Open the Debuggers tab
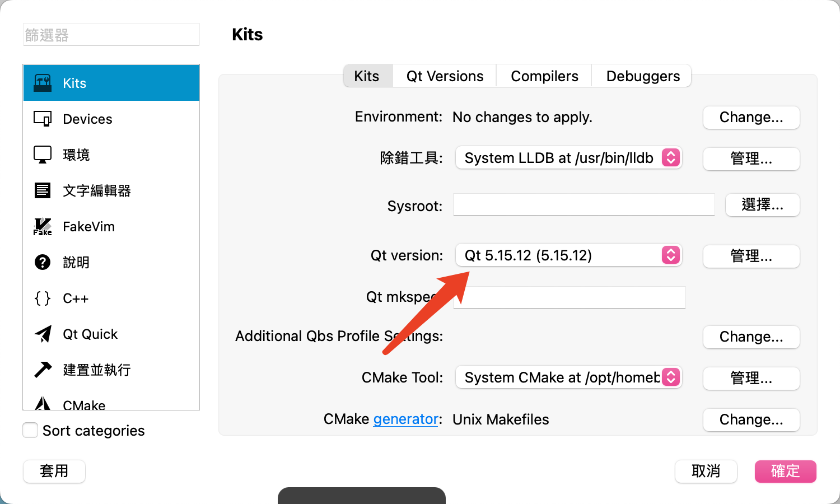 643,76
